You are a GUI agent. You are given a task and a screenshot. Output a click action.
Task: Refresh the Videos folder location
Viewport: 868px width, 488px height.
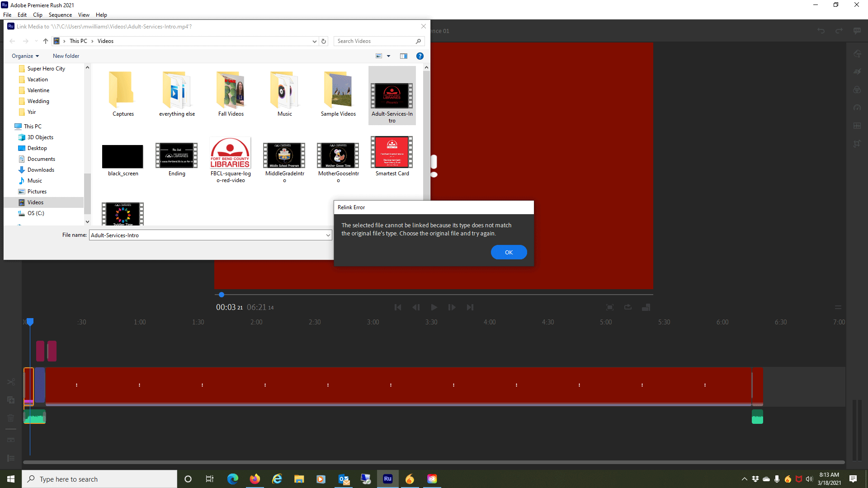(x=324, y=41)
